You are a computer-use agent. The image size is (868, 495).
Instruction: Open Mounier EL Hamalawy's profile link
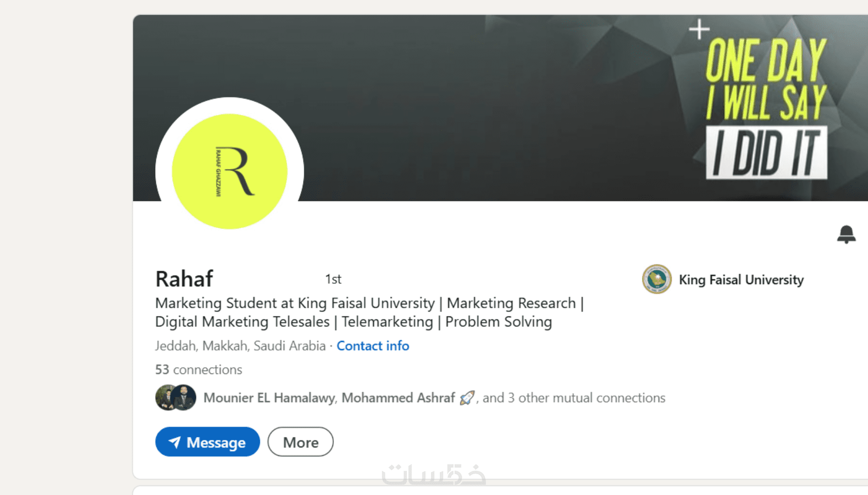pos(269,398)
